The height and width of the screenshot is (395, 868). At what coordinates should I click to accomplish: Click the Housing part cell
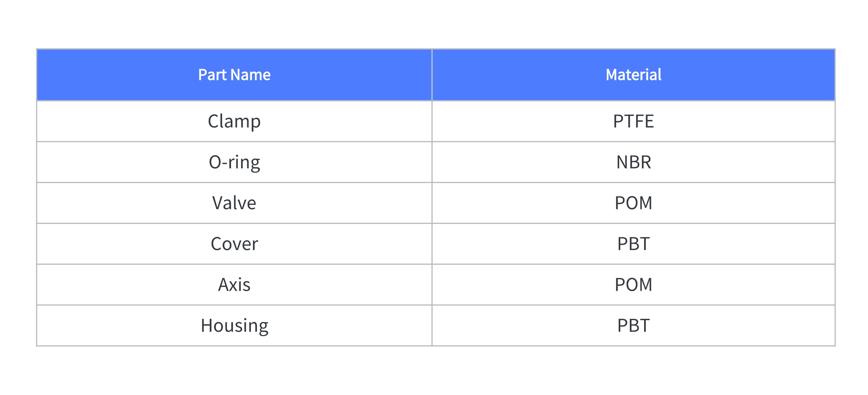[x=234, y=326]
